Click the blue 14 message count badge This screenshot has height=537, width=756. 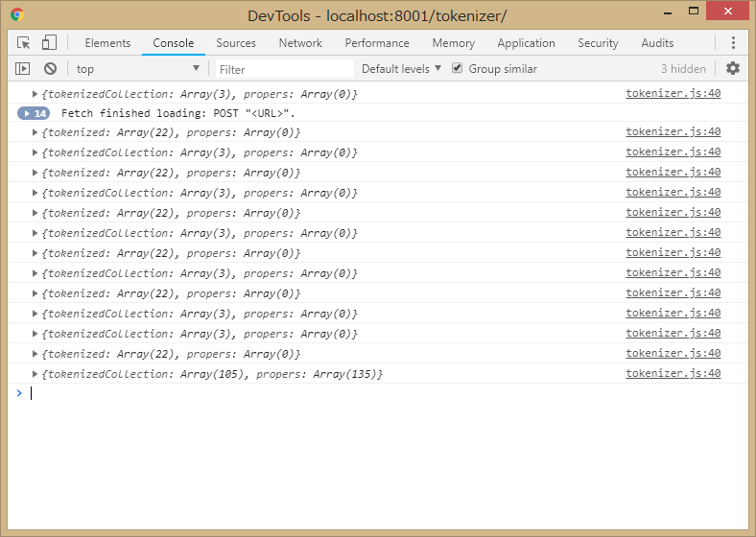[34, 113]
